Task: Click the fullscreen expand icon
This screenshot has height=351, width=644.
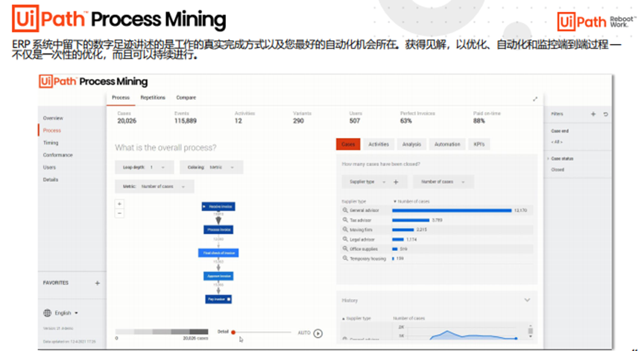Action: [535, 99]
